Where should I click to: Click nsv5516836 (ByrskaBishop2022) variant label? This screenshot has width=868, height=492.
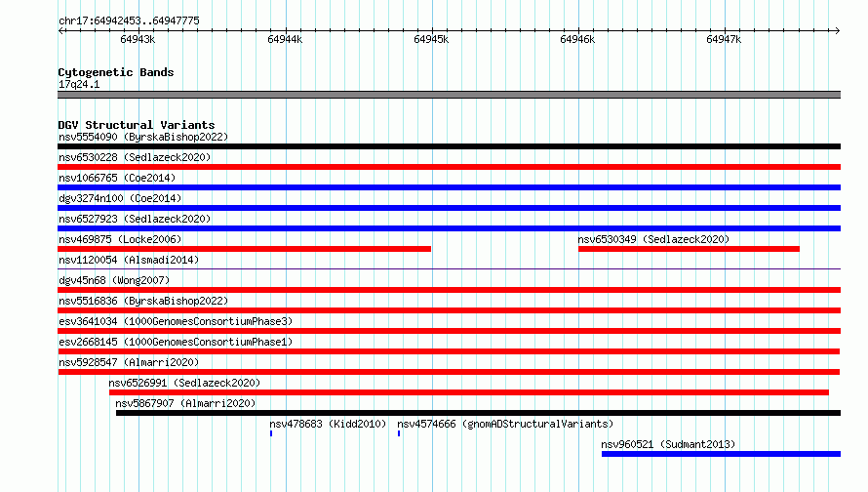pyautogui.click(x=143, y=301)
